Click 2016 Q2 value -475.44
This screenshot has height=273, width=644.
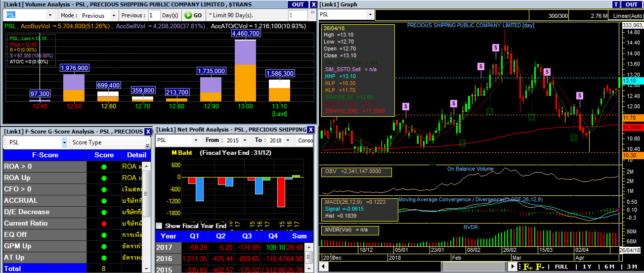221,258
